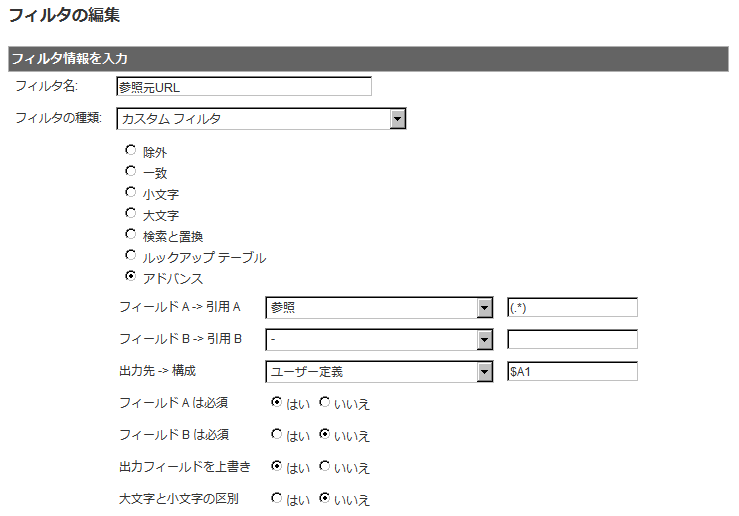Choose the 大文字 filter type
Image resolution: width=739 pixels, height=516 pixels.
point(131,213)
